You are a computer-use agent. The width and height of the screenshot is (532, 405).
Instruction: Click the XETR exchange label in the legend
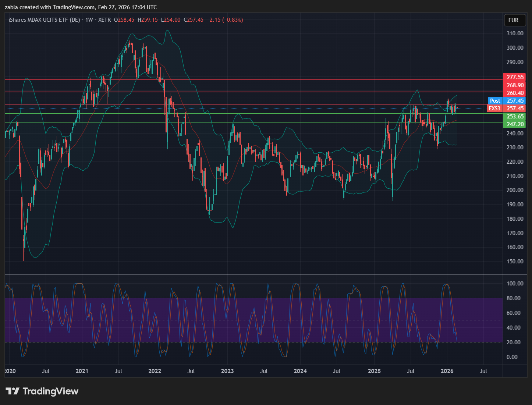(x=104, y=20)
